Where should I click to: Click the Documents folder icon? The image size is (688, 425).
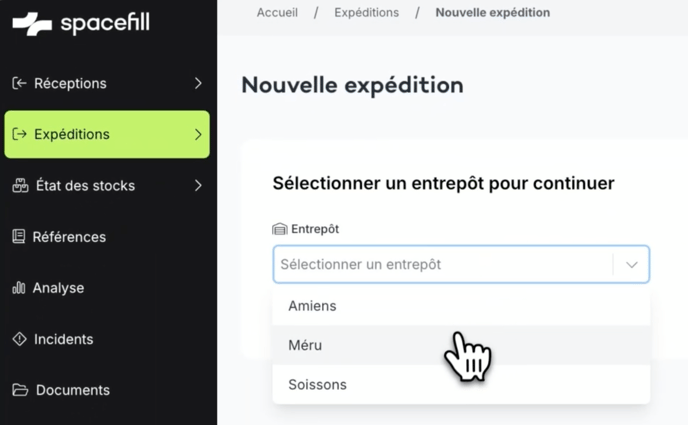coord(19,390)
